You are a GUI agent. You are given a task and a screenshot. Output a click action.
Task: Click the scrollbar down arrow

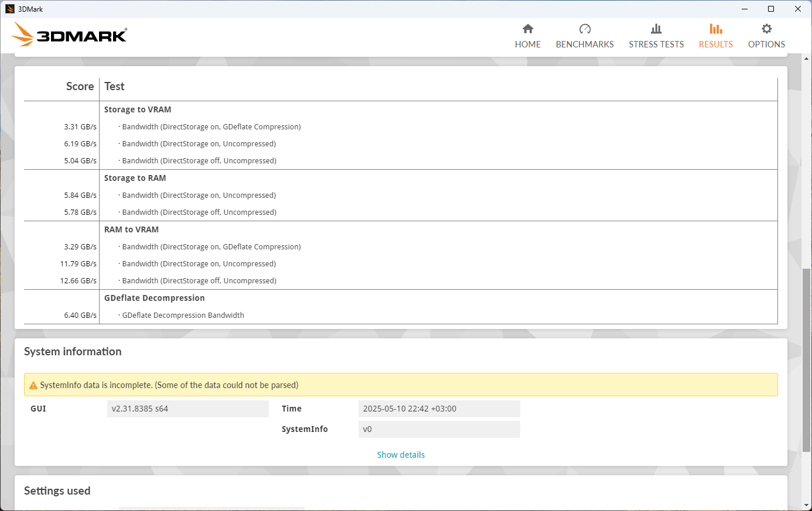pos(807,506)
